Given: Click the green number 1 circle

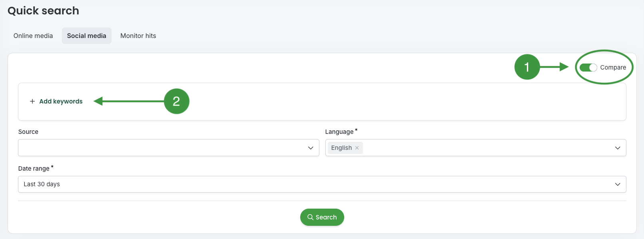Looking at the screenshot, I should (x=527, y=67).
